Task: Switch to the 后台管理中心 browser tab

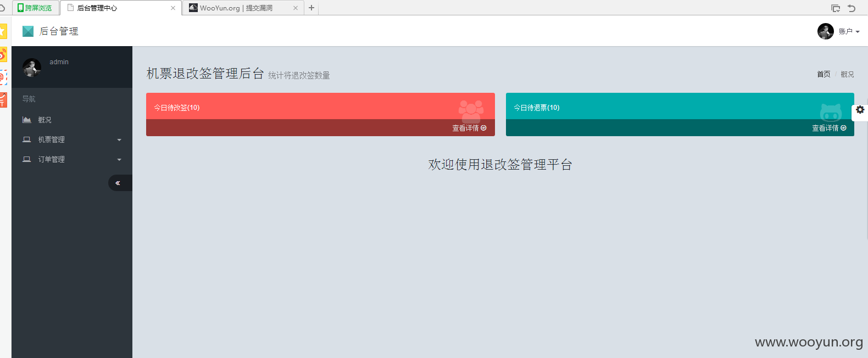Action: pyautogui.click(x=121, y=8)
